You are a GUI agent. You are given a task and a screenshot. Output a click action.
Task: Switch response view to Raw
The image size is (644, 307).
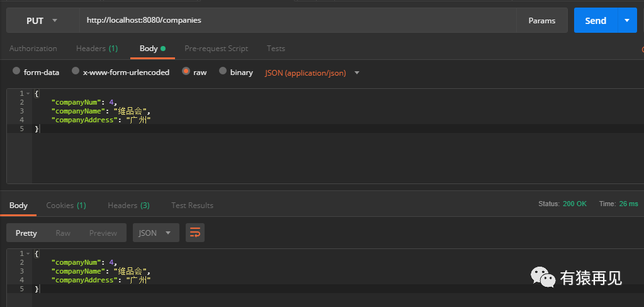coord(63,233)
